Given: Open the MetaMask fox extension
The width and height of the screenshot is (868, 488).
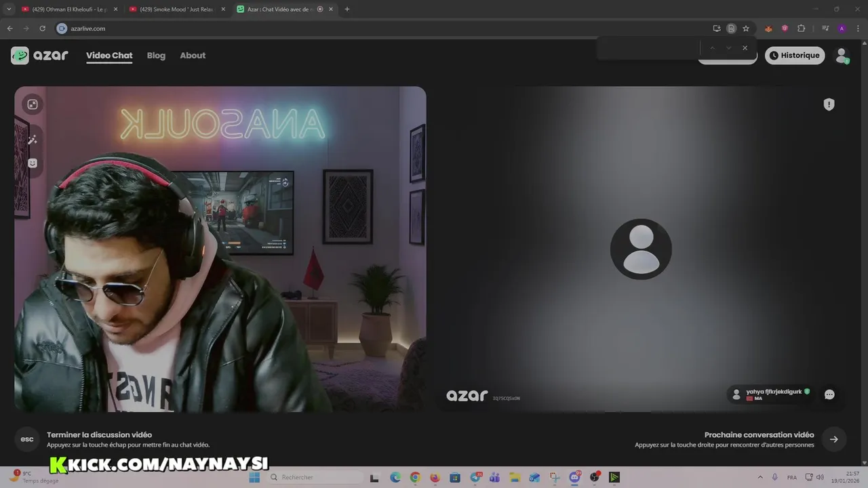Looking at the screenshot, I should (x=768, y=28).
